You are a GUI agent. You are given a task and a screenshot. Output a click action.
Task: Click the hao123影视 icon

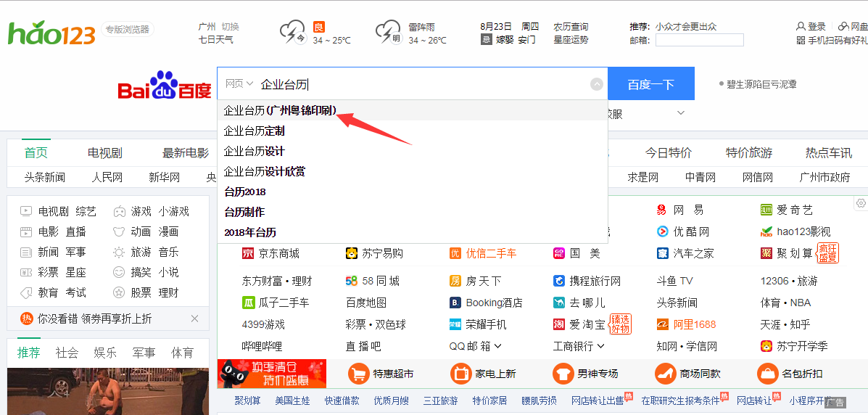[x=766, y=231]
